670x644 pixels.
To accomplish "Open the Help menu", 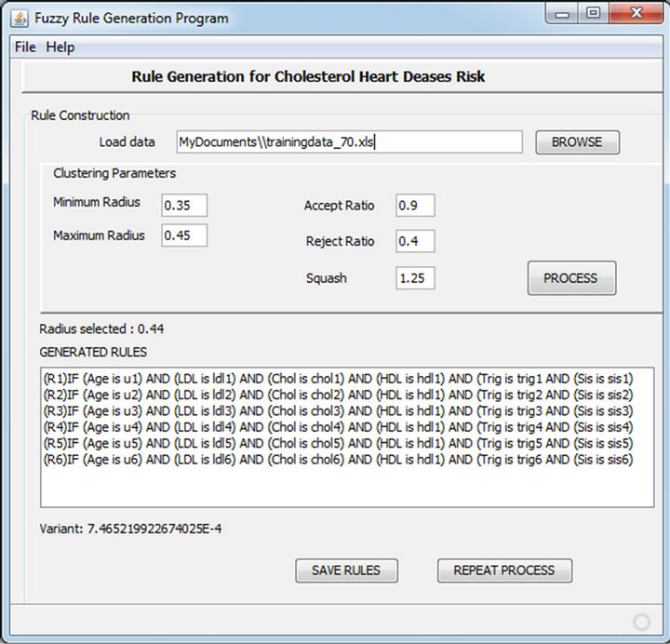I will (x=60, y=47).
